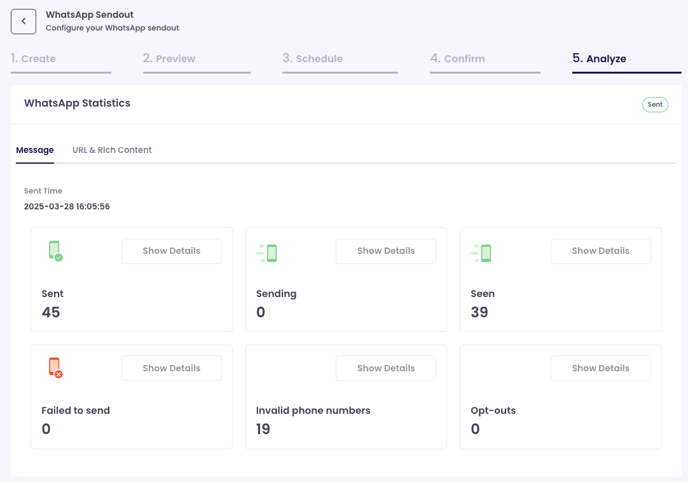Show details for Seen messages
Screen dimensions: 688x483
(601, 251)
